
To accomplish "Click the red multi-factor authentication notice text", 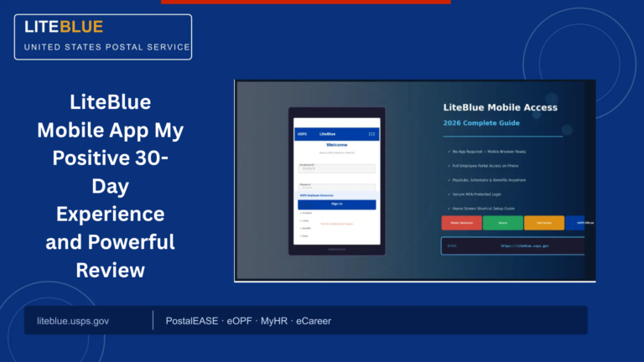I will (337, 224).
